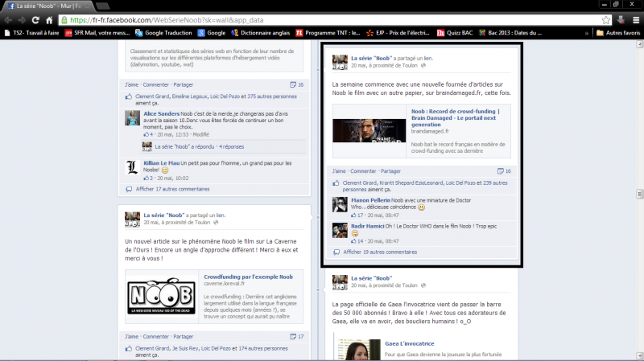
Task: Click the Doctor Who article thumbnail image
Action: click(x=369, y=131)
